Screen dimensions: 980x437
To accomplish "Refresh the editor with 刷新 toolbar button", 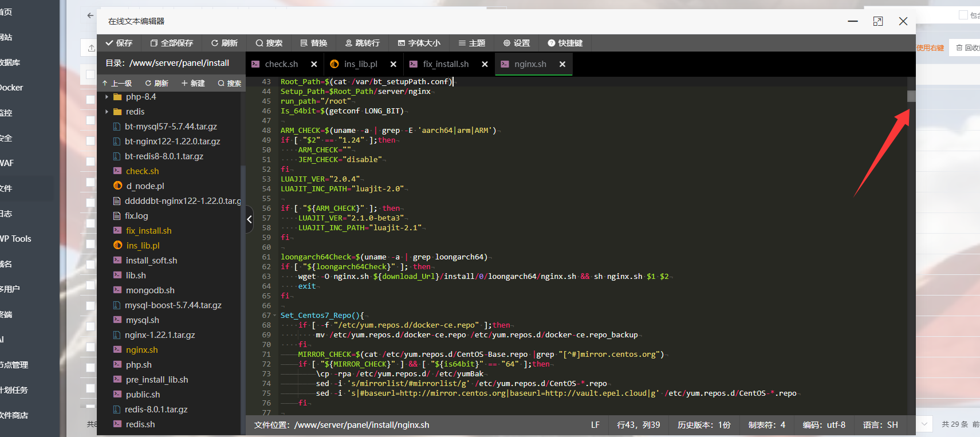I will click(x=224, y=43).
